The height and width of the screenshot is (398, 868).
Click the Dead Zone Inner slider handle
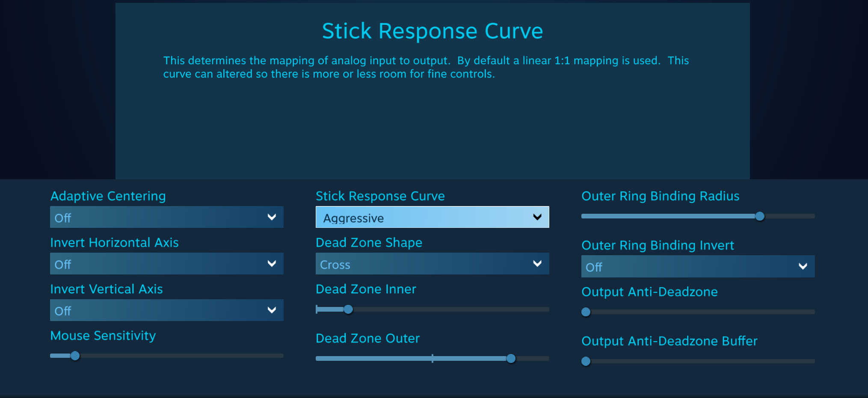pyautogui.click(x=349, y=309)
